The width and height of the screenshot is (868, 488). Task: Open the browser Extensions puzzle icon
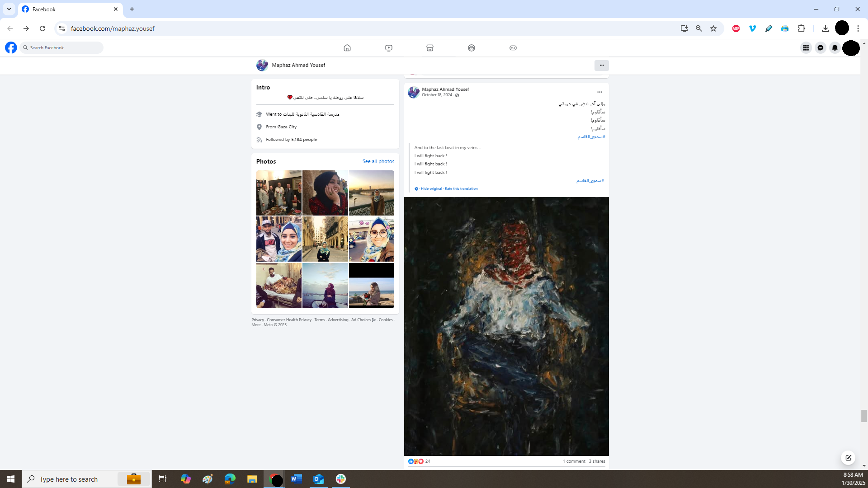801,28
